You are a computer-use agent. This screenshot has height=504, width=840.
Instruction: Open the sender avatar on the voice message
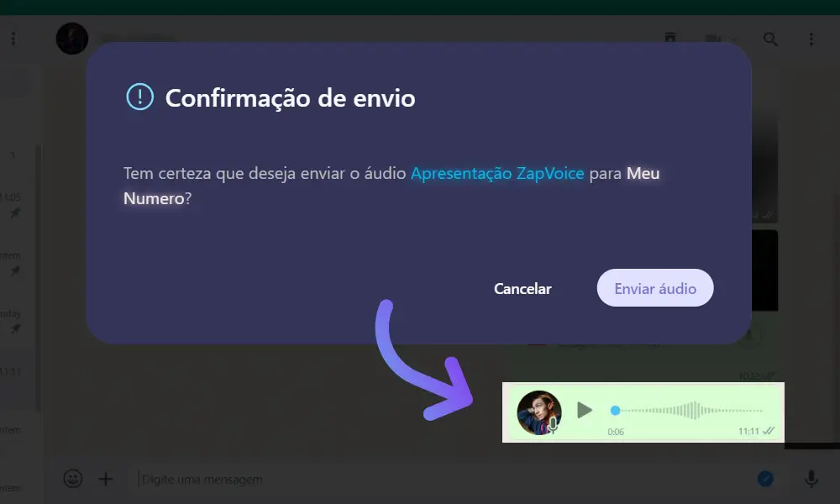pos(539,412)
